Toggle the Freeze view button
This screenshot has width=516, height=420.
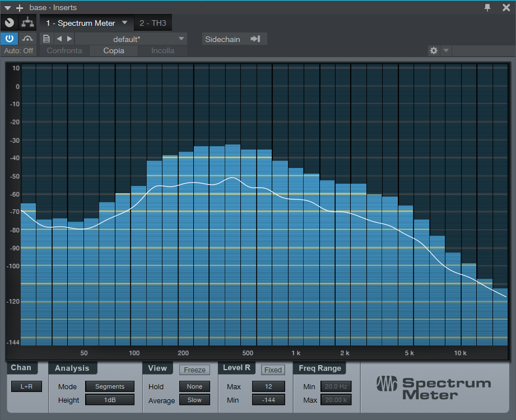coord(194,370)
